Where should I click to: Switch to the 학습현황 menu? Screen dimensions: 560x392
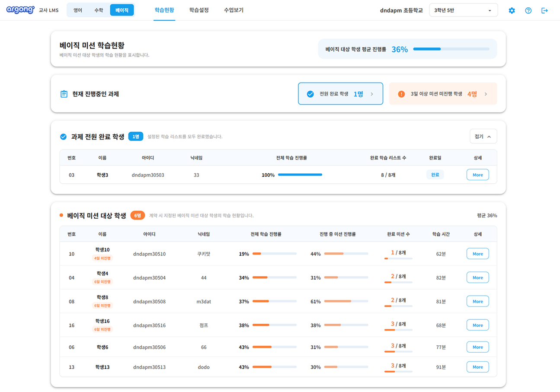pos(164,10)
